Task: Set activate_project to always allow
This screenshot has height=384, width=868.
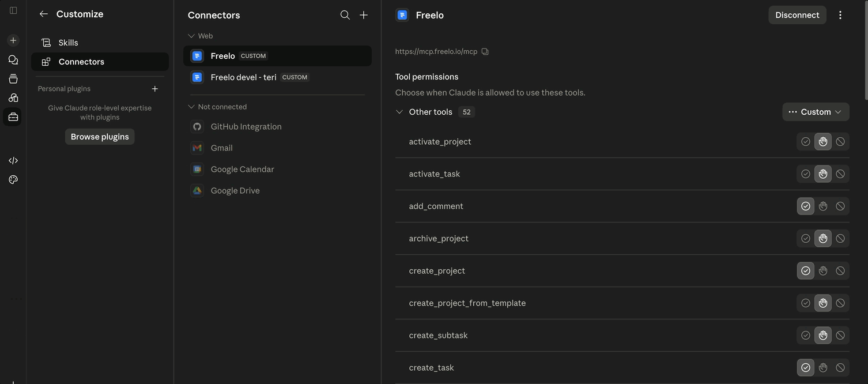Action: 806,142
